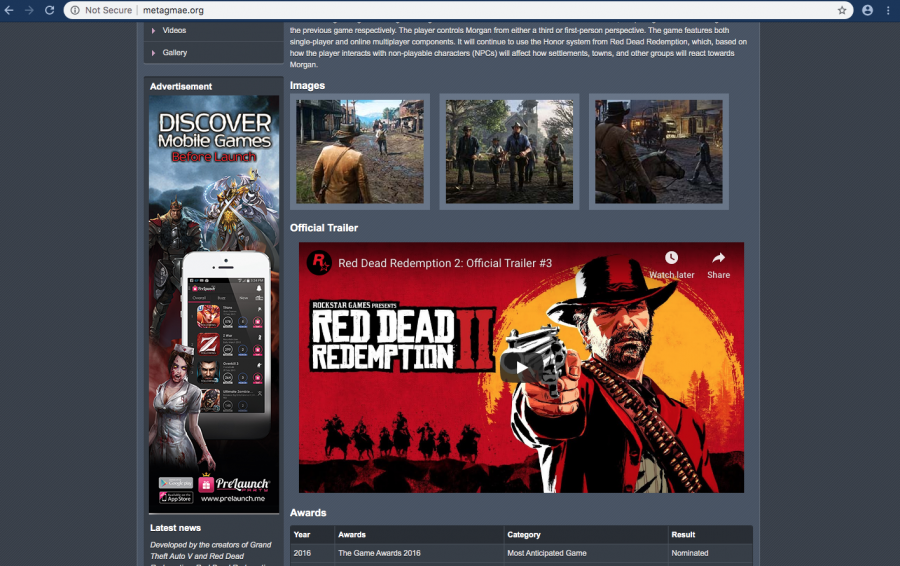
Task: Bookmark this page with the star icon
Action: [x=842, y=10]
